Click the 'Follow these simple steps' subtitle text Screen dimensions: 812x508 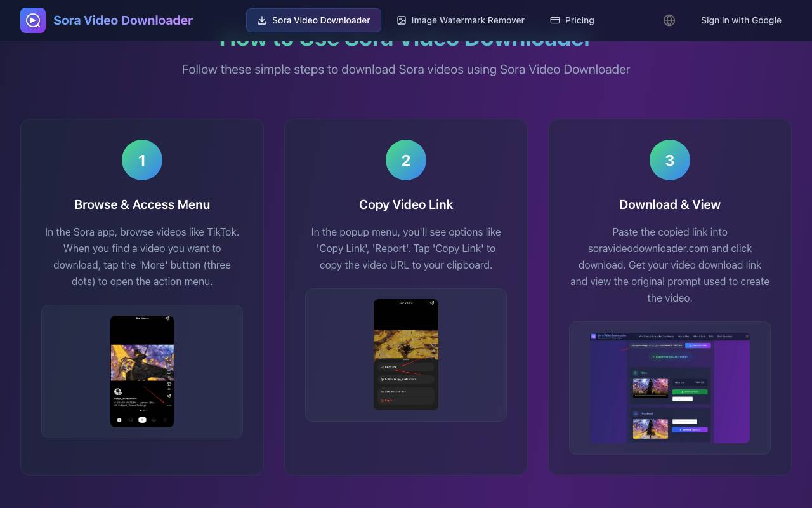click(x=406, y=69)
